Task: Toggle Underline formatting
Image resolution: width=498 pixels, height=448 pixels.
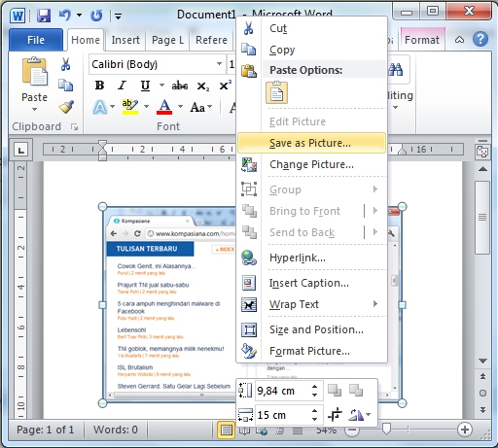Action: coord(145,86)
